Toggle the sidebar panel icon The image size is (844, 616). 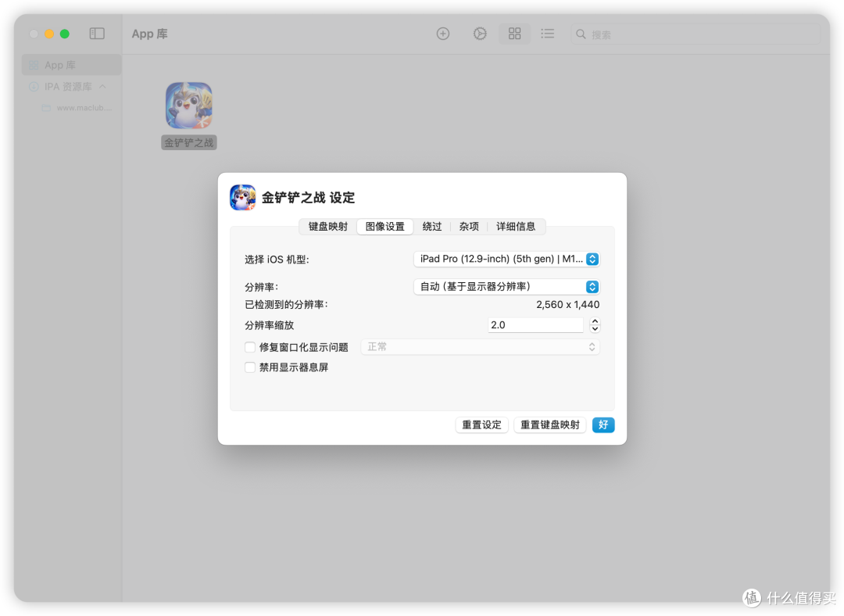coord(97,34)
